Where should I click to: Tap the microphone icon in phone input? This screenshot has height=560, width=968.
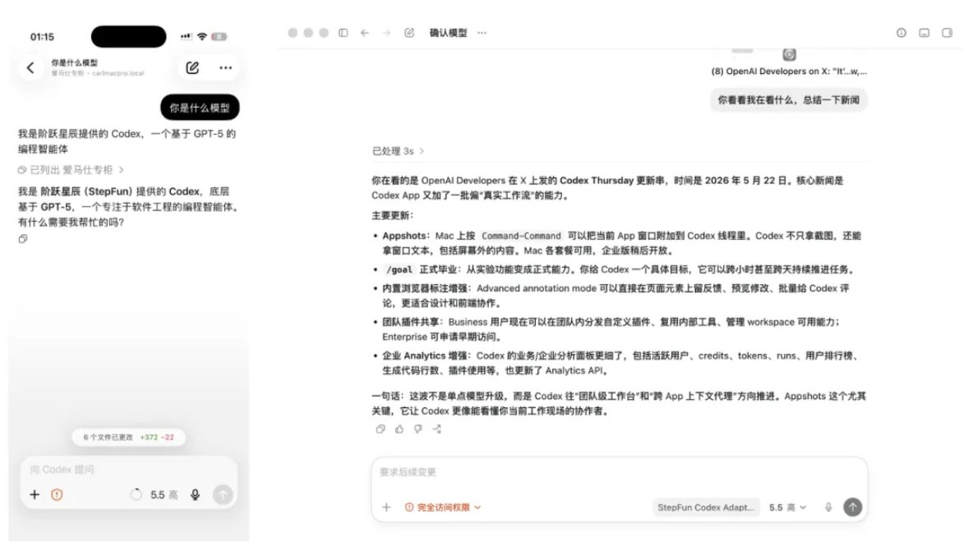[x=195, y=494]
